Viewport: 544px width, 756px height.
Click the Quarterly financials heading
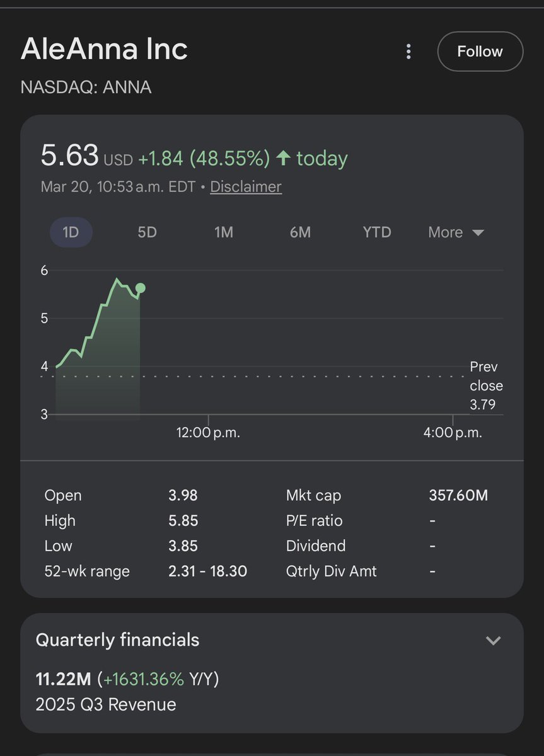(117, 640)
